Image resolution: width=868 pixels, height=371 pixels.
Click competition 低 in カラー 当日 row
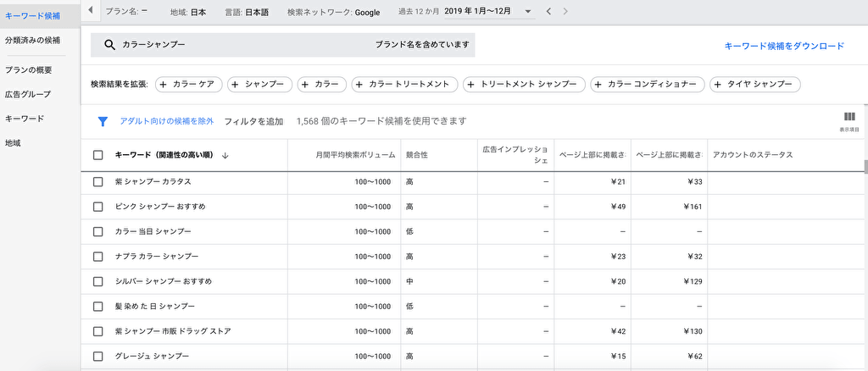tap(409, 232)
